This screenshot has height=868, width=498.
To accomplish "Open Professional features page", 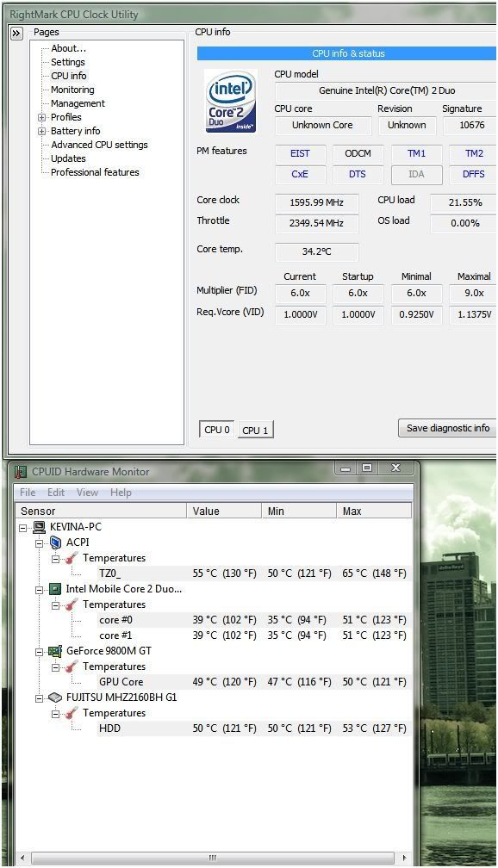I will tap(95, 172).
